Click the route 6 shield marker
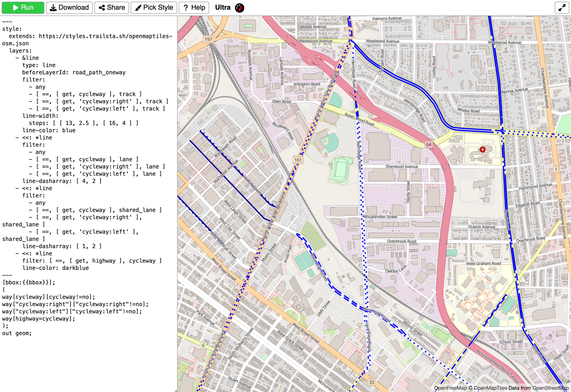 click(x=203, y=345)
